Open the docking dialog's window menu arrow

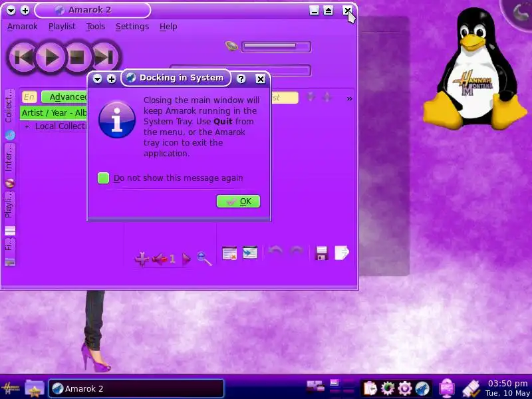pos(97,78)
